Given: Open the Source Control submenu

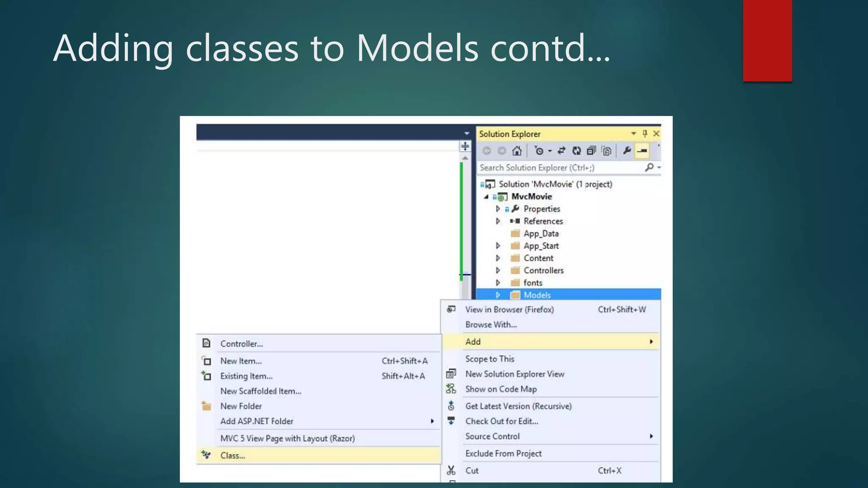Looking at the screenshot, I should pyautogui.click(x=551, y=436).
